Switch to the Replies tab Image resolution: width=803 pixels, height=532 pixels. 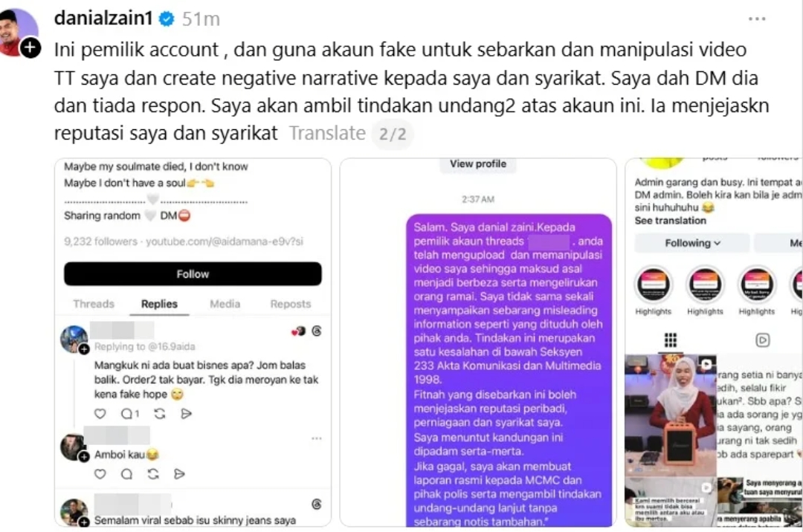click(x=159, y=304)
